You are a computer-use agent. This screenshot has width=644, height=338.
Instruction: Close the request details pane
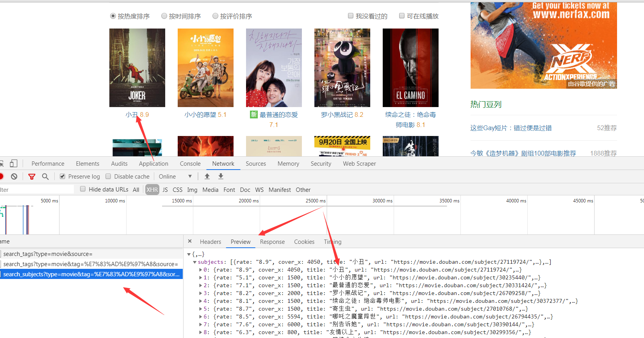coord(190,241)
